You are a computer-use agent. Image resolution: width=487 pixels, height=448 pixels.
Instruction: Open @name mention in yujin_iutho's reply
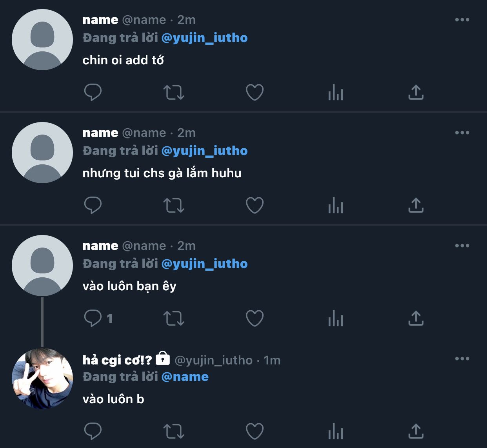[185, 377]
